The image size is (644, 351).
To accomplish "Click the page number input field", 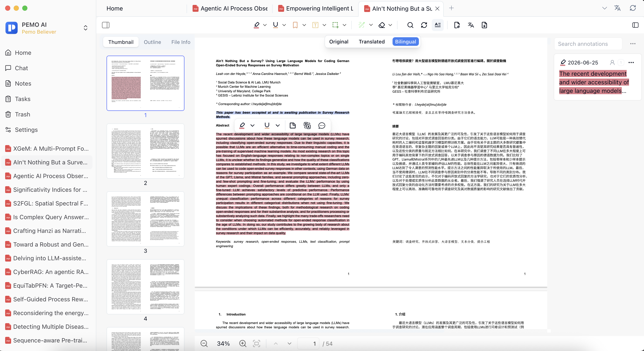I will (308, 344).
